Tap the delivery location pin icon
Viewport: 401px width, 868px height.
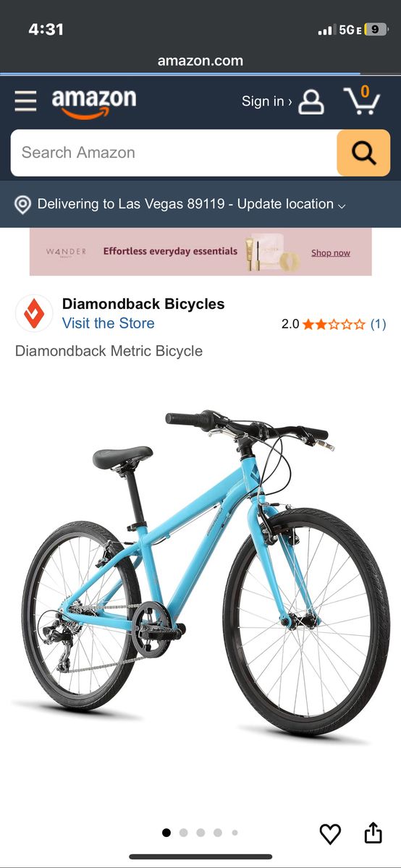23,205
